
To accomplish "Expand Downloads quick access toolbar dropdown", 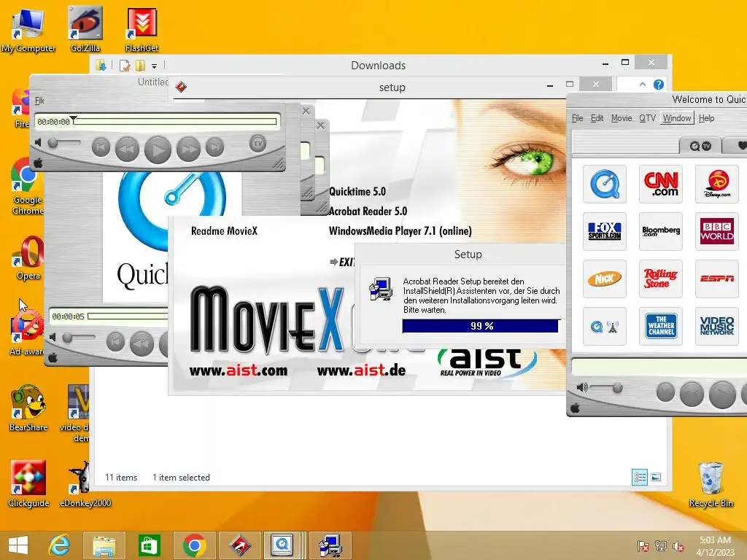I will (155, 66).
